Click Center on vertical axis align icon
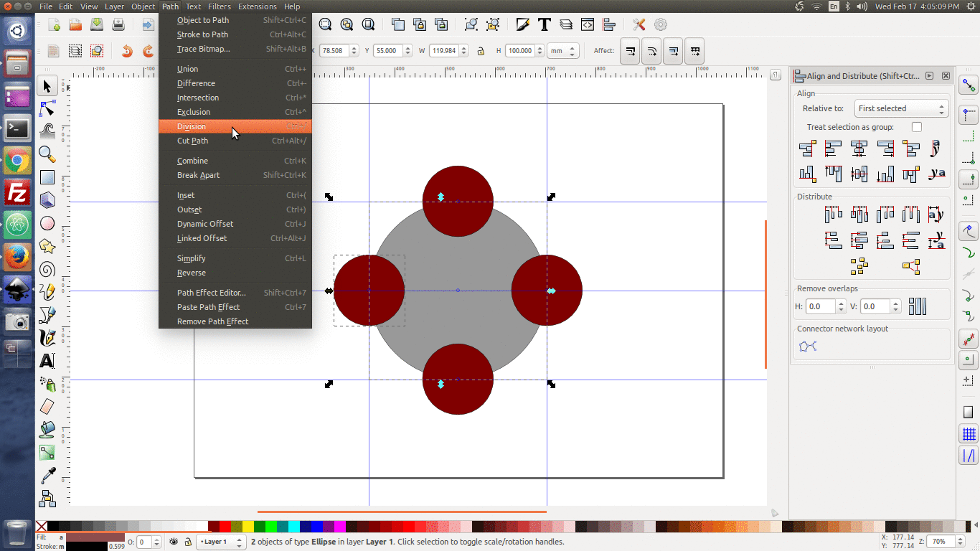980x551 pixels. (x=859, y=149)
